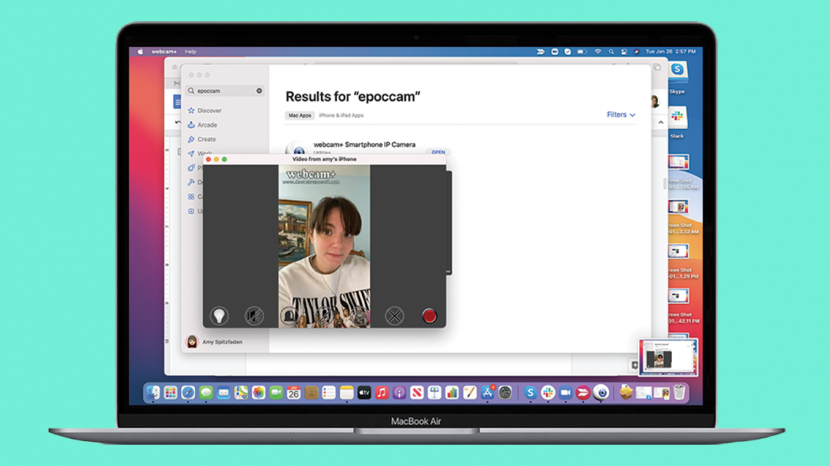The height and width of the screenshot is (466, 830).
Task: Collapse toolbar chevron in background document window
Action: 661,122
